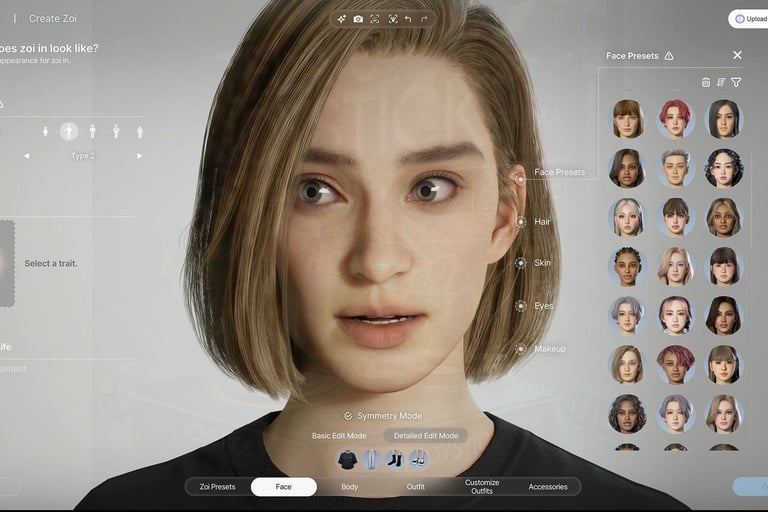Select the fourth age figure in the row
This screenshot has width=768, height=512.
pos(116,131)
